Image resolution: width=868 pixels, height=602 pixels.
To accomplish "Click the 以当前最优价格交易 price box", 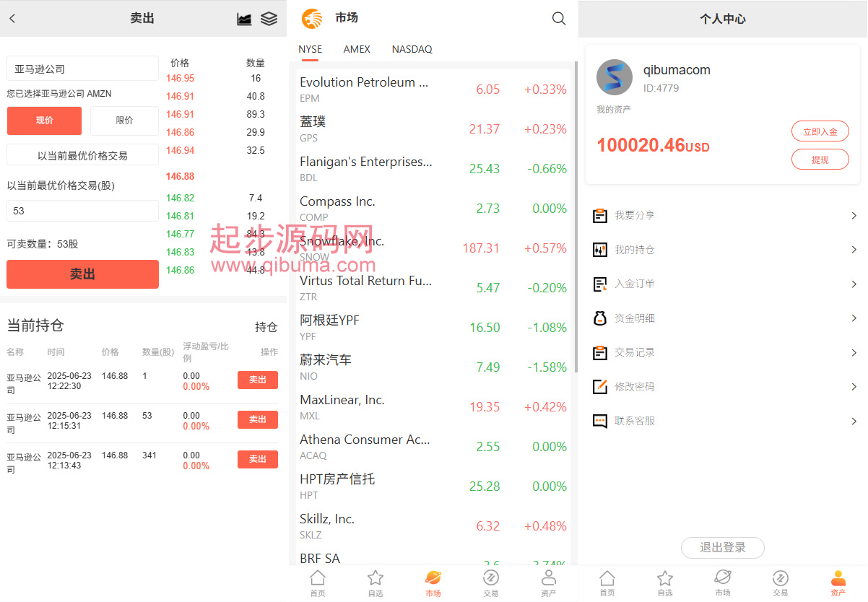I will coord(82,154).
